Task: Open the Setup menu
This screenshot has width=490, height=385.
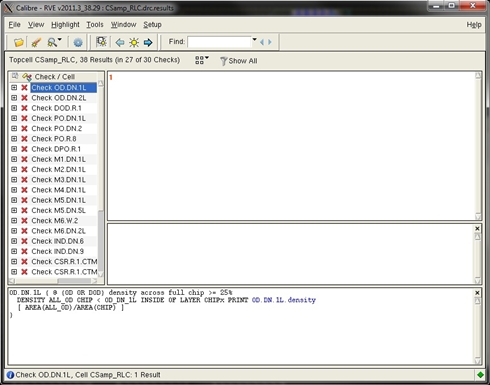Action: click(x=152, y=25)
